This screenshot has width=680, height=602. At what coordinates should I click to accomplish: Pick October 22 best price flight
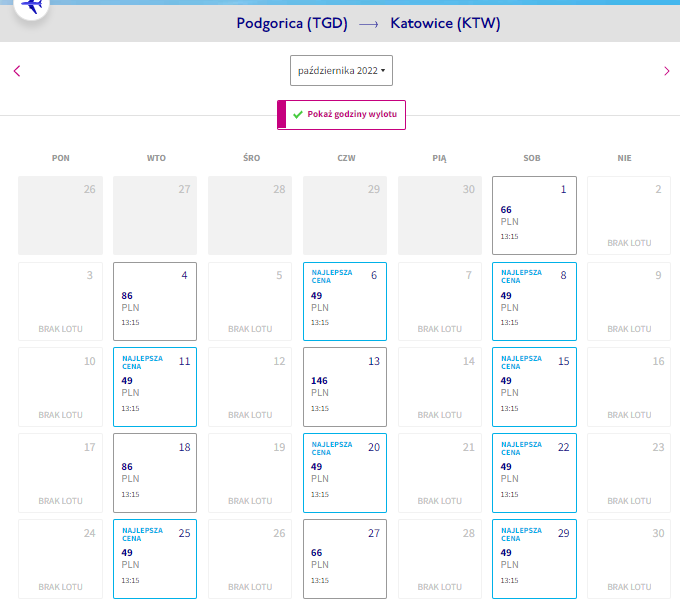pos(534,473)
